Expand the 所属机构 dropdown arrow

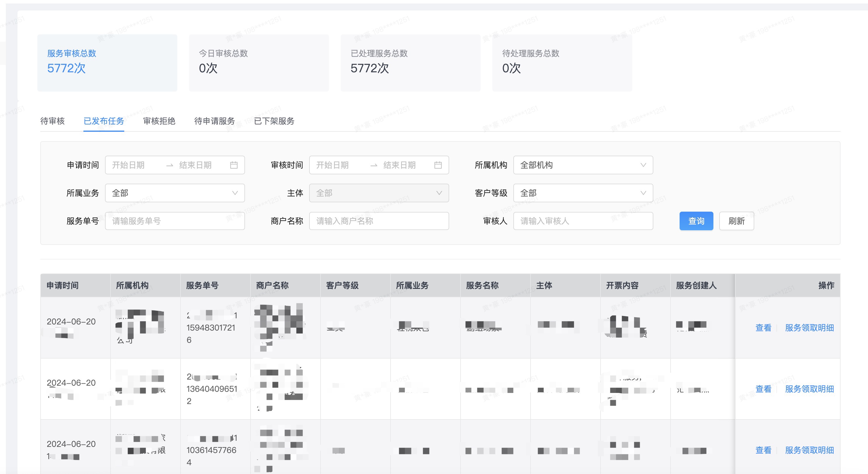[643, 165]
